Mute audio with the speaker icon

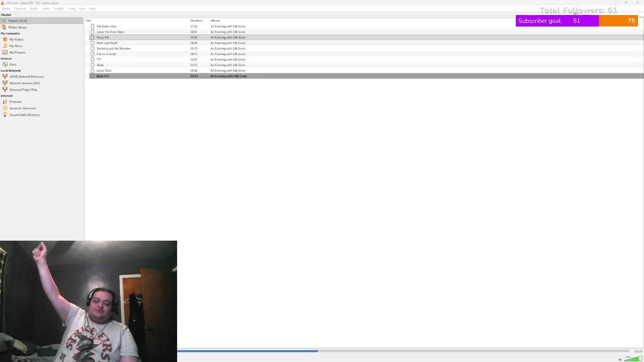(620, 359)
